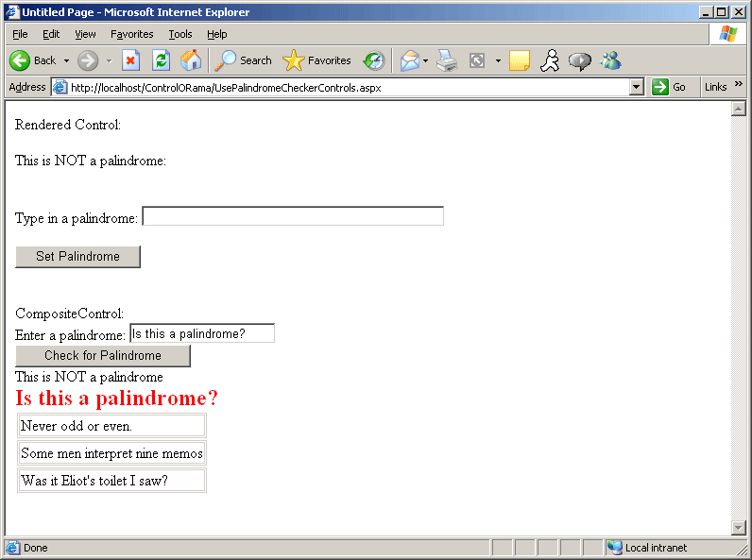This screenshot has height=560, width=752.
Task: Click the green Go arrow icon
Action: (x=660, y=87)
